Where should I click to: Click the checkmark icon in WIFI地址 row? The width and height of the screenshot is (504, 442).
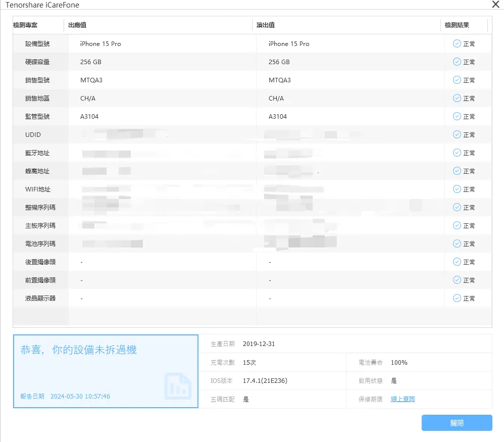(x=457, y=189)
